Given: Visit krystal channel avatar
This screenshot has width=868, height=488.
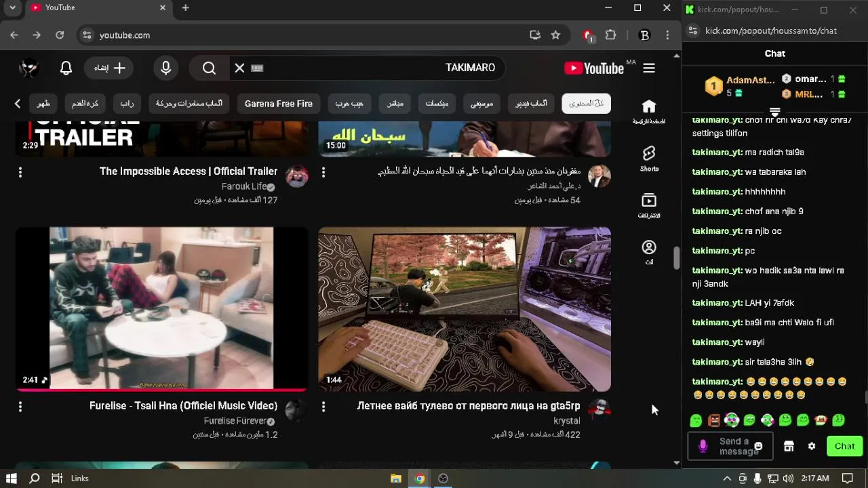Looking at the screenshot, I should 599,410.
